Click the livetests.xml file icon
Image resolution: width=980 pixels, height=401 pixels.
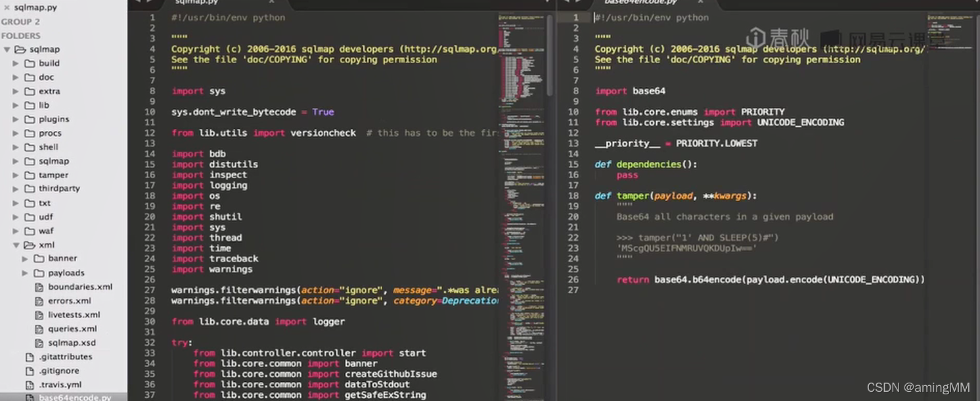(39, 315)
